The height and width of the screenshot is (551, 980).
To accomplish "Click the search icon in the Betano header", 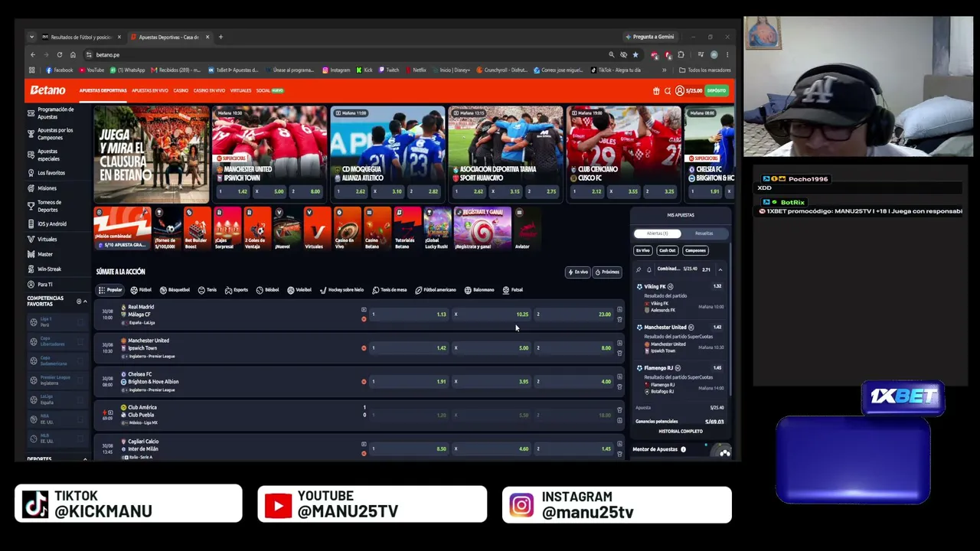I will pos(668,91).
